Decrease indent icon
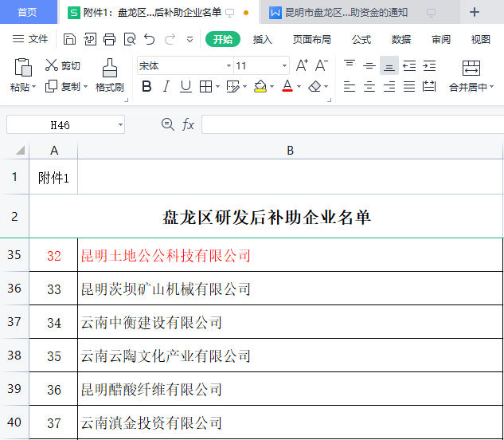The height and width of the screenshot is (440, 504). click(409, 65)
